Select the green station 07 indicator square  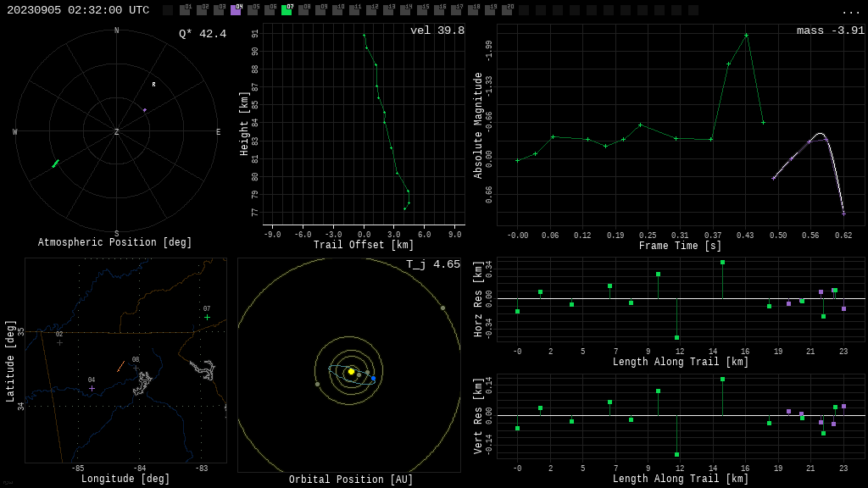pos(287,10)
